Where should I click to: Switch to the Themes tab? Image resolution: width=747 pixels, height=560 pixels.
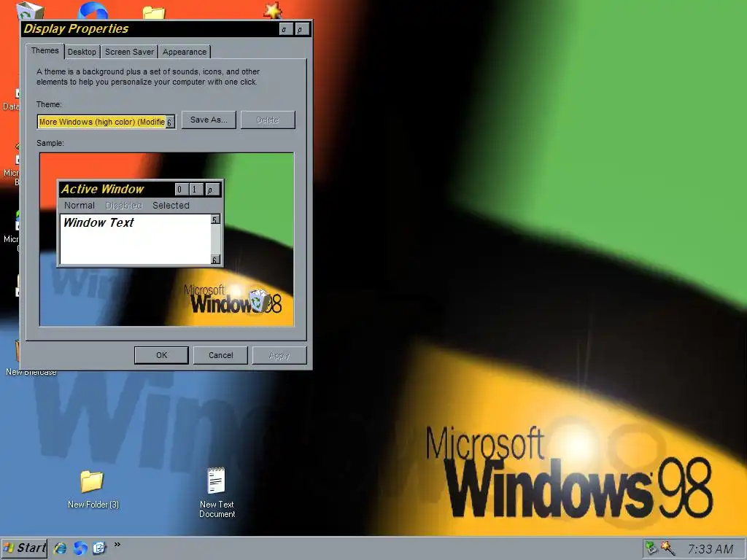44,50
